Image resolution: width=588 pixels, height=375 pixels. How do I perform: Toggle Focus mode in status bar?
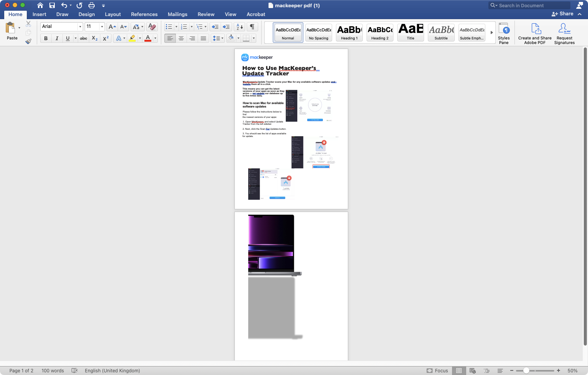[x=437, y=370]
